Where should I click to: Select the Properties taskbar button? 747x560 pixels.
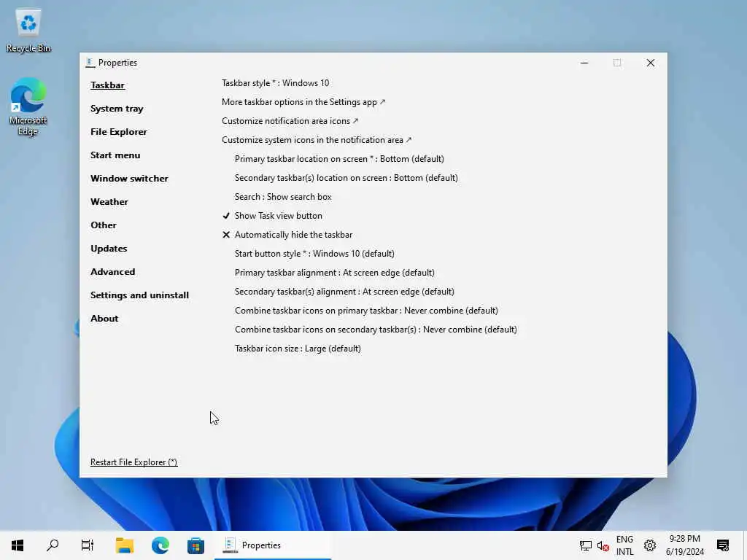pyautogui.click(x=273, y=545)
